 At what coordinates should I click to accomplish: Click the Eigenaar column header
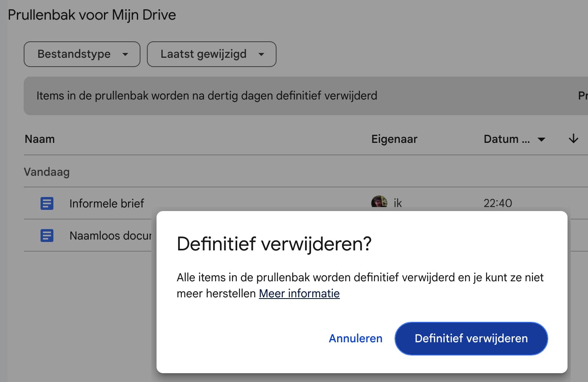[394, 139]
